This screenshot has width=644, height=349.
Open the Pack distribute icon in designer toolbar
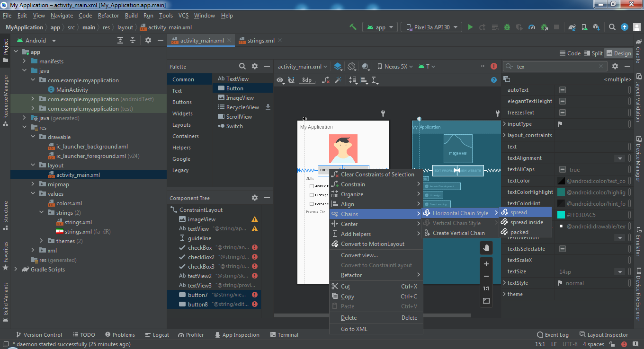[353, 80]
